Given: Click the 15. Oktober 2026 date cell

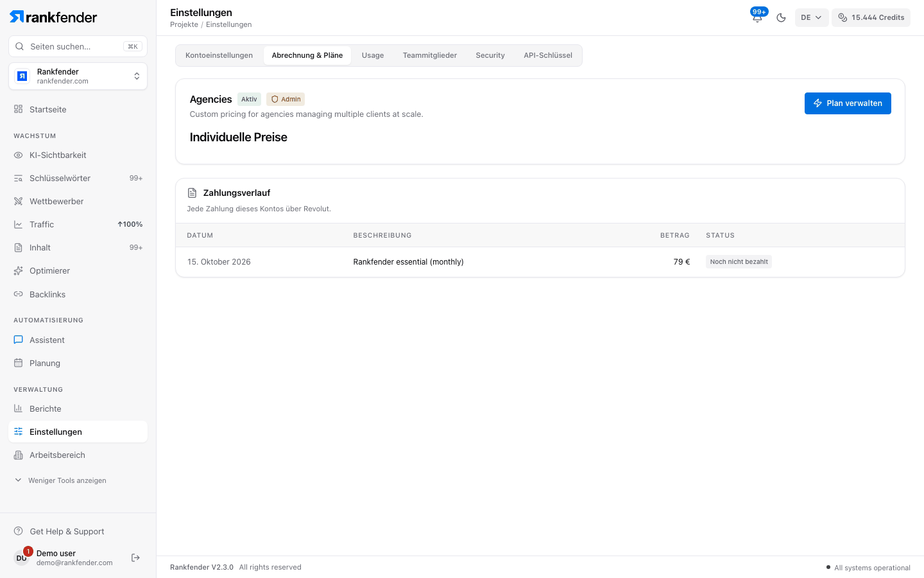Looking at the screenshot, I should click(219, 262).
